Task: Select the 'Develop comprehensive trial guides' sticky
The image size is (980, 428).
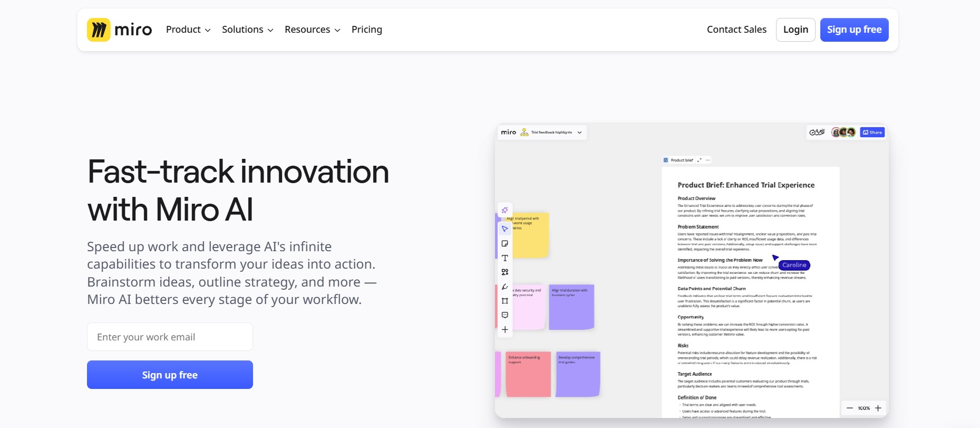Action: point(578,374)
